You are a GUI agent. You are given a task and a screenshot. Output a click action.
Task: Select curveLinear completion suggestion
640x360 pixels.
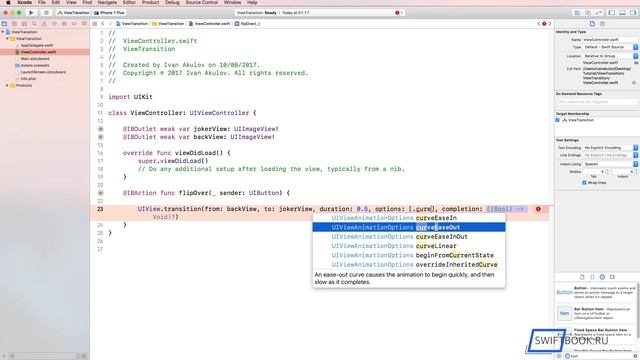pyautogui.click(x=409, y=246)
